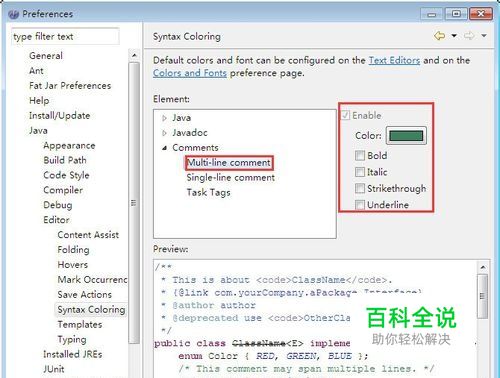The height and width of the screenshot is (378, 500).
Task: Select the Editor tree item
Action: [56, 220]
